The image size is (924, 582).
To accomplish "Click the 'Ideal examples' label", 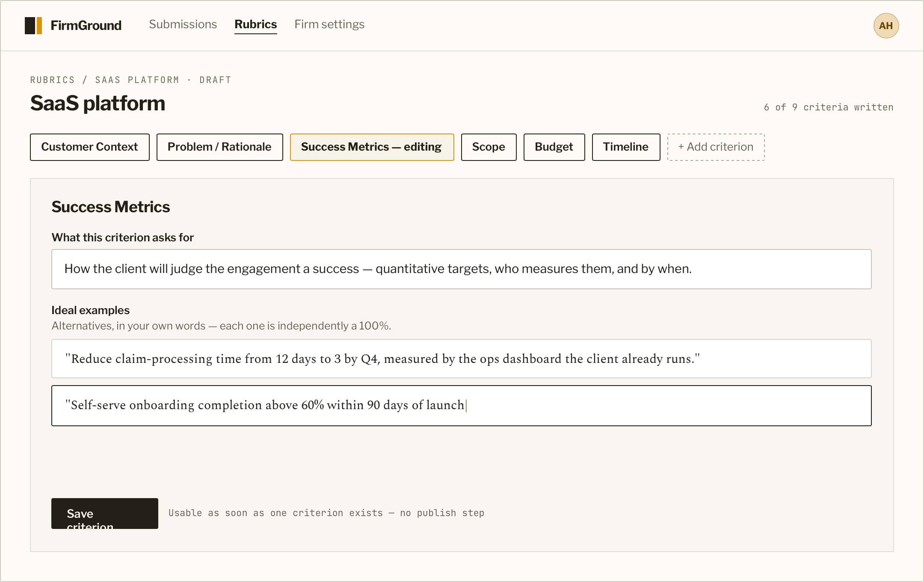I will 91,310.
